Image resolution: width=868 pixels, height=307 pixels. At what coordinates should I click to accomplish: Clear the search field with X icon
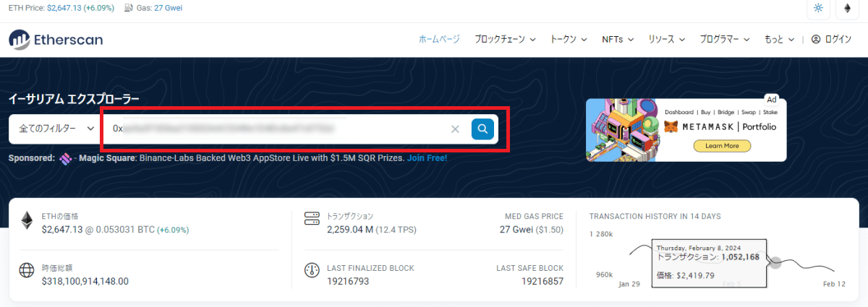pos(455,129)
